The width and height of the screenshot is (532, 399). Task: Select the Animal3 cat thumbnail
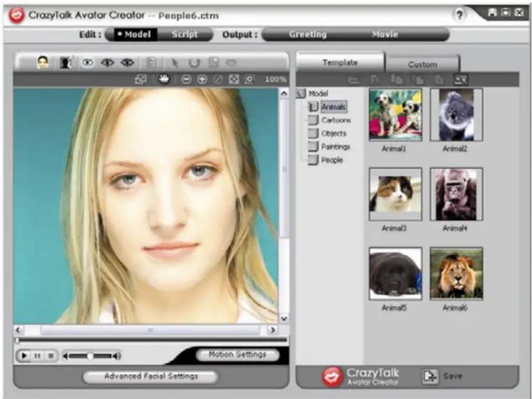click(x=395, y=194)
